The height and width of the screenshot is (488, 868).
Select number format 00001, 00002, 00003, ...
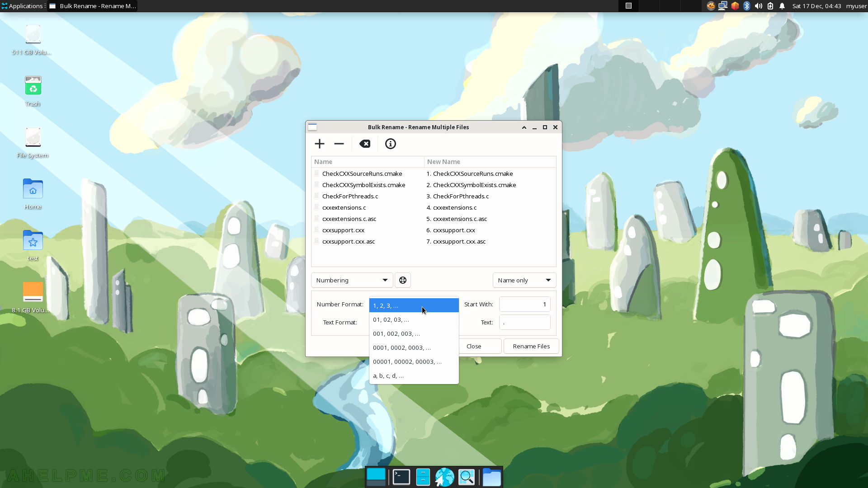tap(414, 361)
